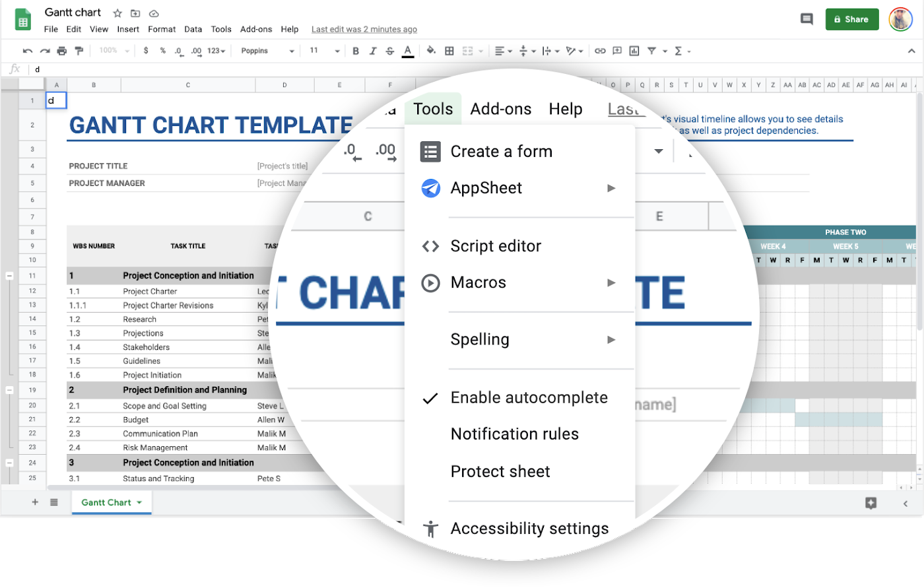Viewport: 924px width, 588px height.
Task: Open the Poppins font dropdown
Action: coord(267,51)
